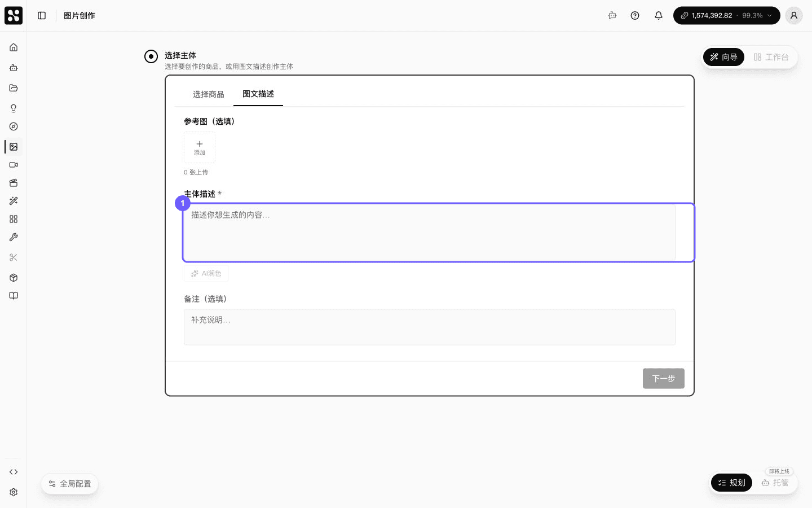
Task: Open the user profile avatar
Action: (x=794, y=15)
